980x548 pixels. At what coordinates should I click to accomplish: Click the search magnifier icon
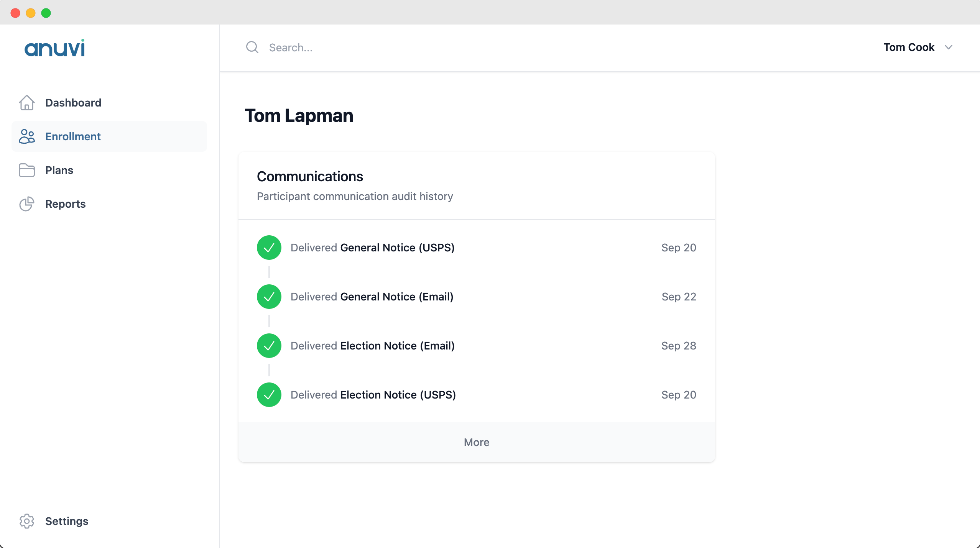252,47
